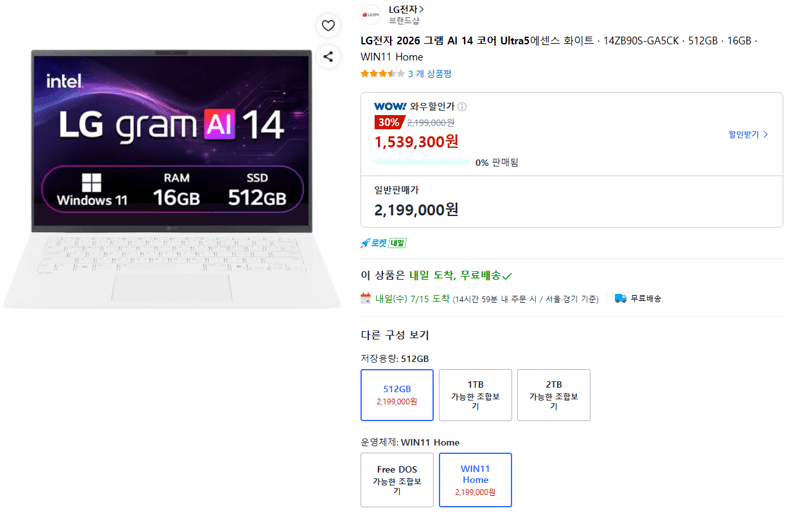
Task: Click the 0% 판매됨 progress bar
Action: pos(421,162)
